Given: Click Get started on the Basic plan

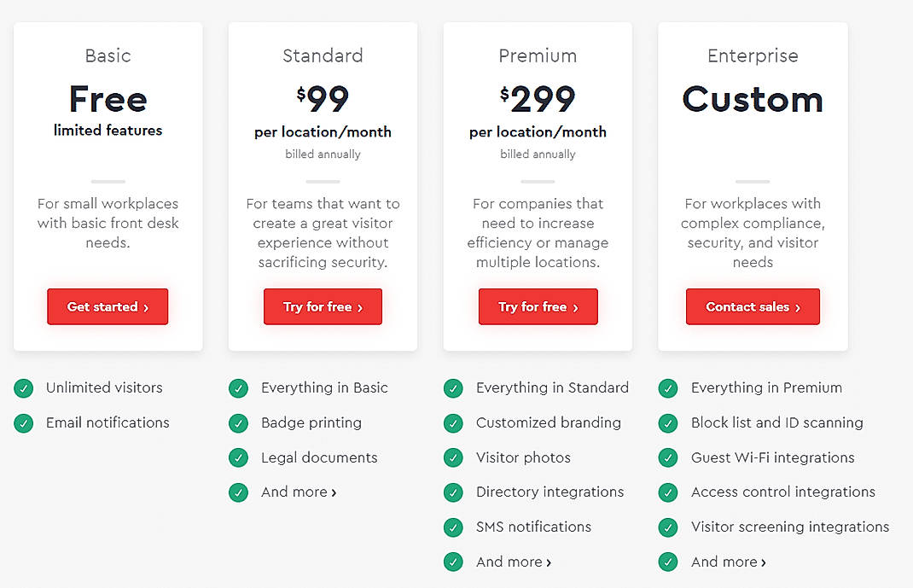Looking at the screenshot, I should click(x=108, y=306).
